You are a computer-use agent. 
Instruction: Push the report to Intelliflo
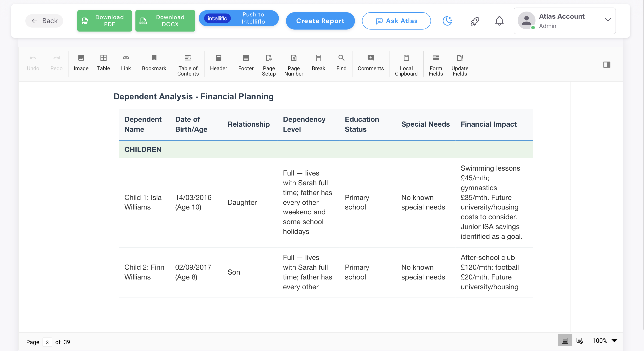[239, 18]
